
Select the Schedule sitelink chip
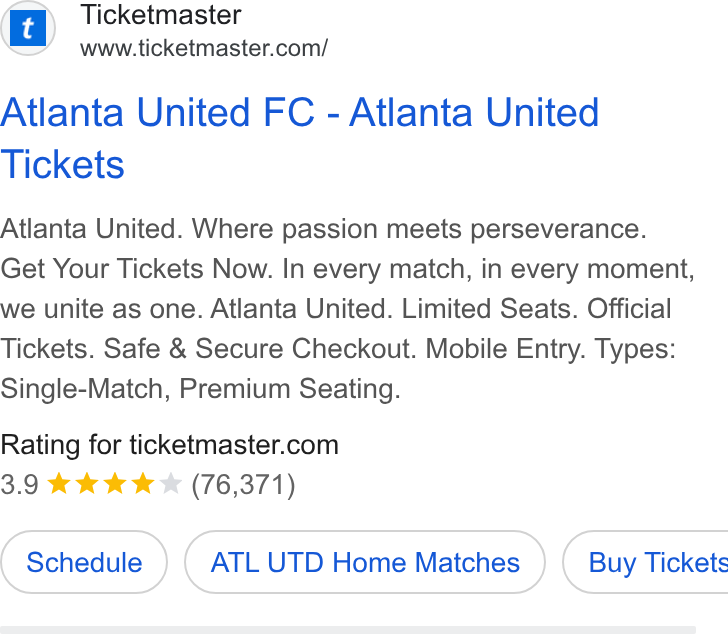[84, 562]
